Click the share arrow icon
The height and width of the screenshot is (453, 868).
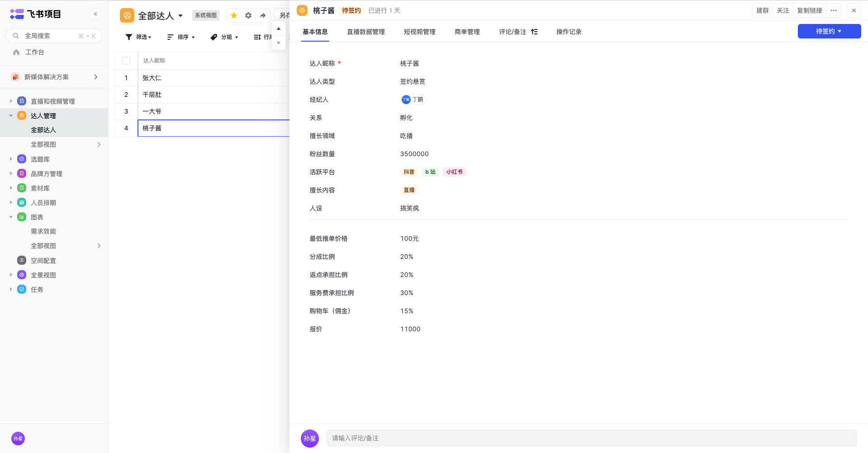[x=263, y=15]
